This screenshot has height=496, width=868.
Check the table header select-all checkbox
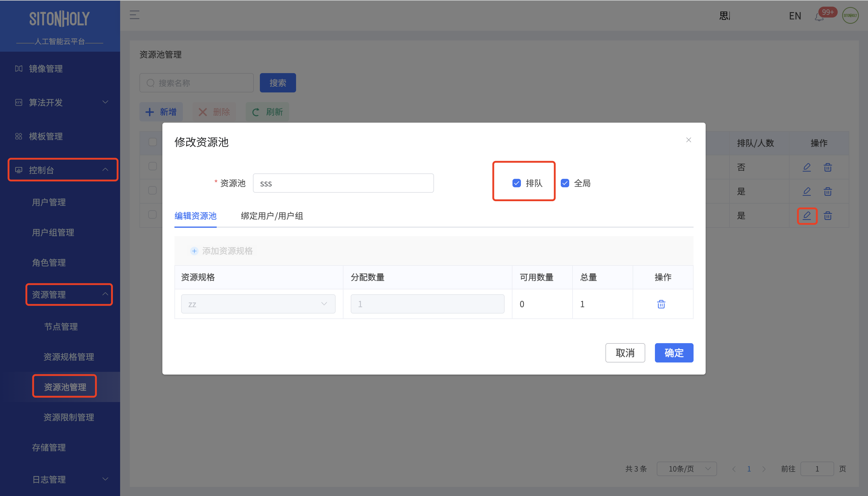(x=153, y=142)
